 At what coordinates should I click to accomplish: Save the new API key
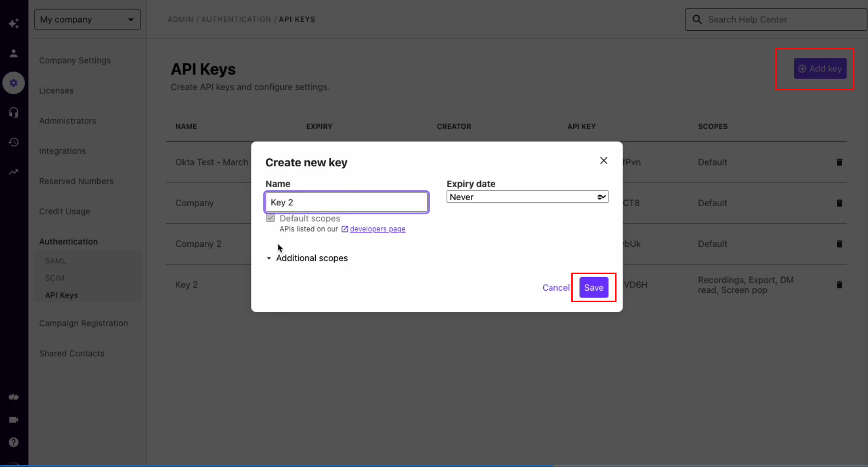[593, 288]
